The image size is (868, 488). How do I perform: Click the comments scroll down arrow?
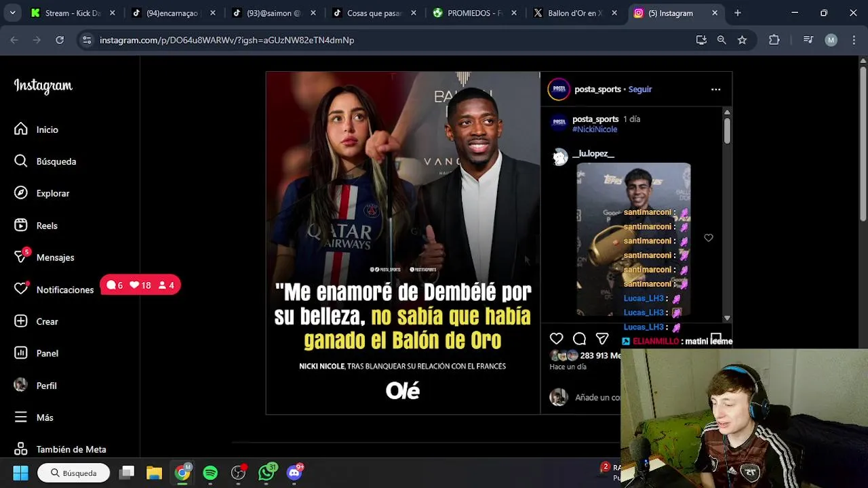(x=727, y=318)
